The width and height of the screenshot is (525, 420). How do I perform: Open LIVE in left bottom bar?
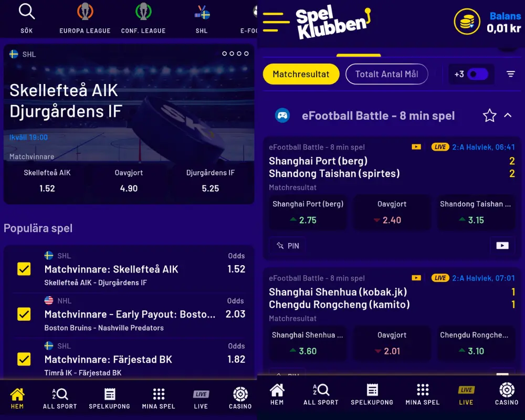201,398
